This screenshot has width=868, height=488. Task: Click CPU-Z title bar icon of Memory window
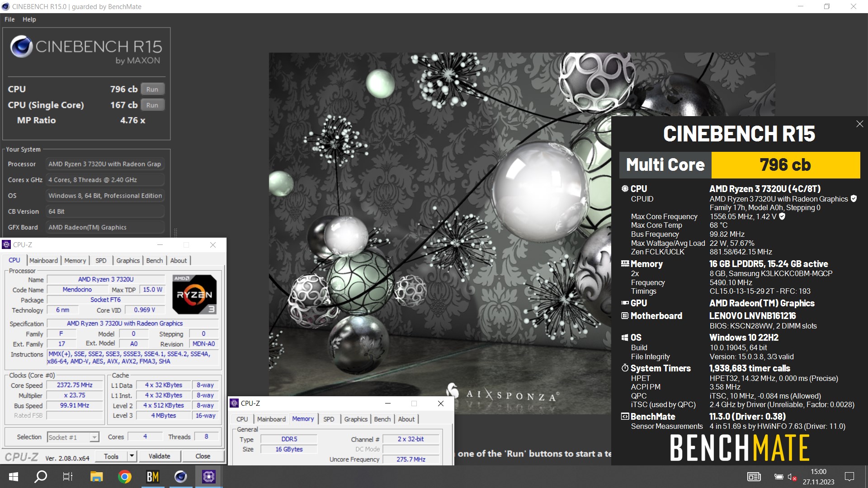[234, 403]
